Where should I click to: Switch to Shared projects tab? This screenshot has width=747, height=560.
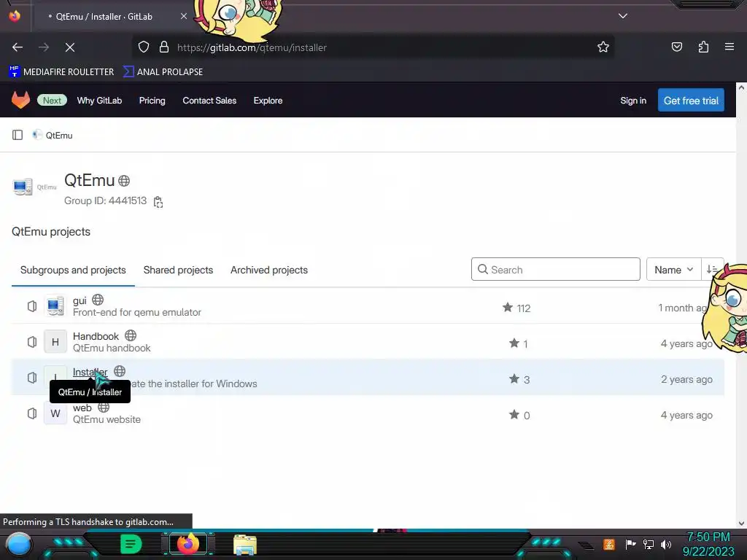point(178,270)
